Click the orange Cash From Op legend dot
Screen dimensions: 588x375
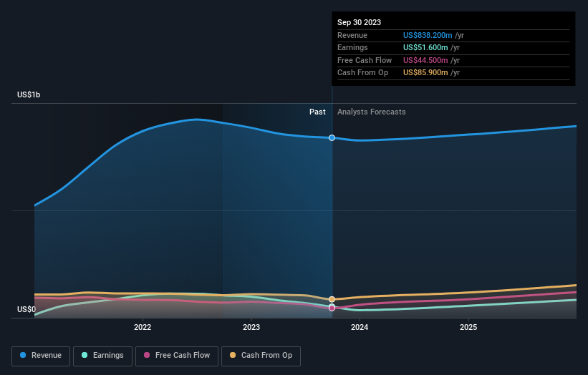click(233, 355)
